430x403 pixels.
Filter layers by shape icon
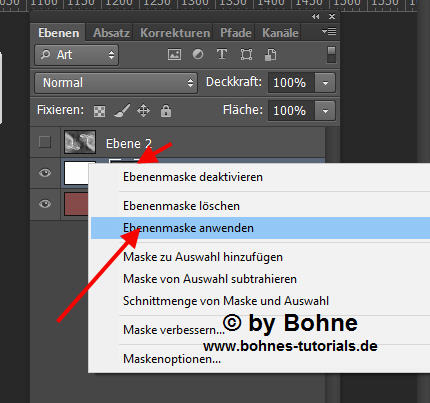[x=246, y=55]
